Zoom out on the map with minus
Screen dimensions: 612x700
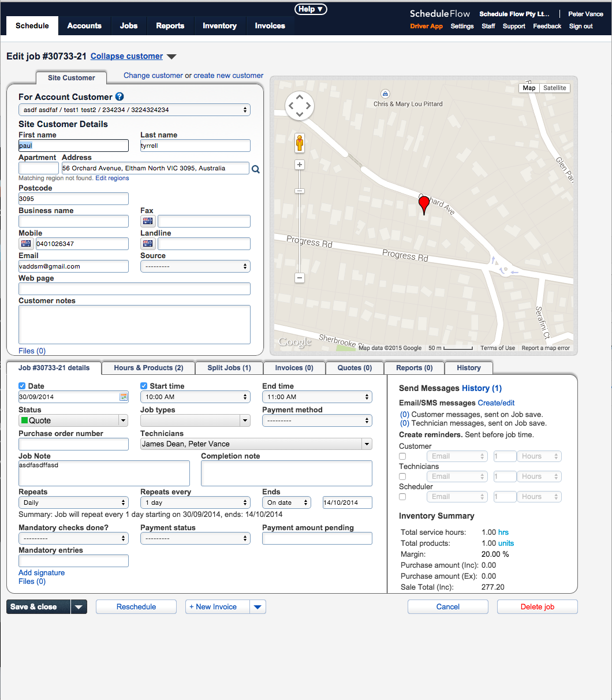pyautogui.click(x=300, y=278)
